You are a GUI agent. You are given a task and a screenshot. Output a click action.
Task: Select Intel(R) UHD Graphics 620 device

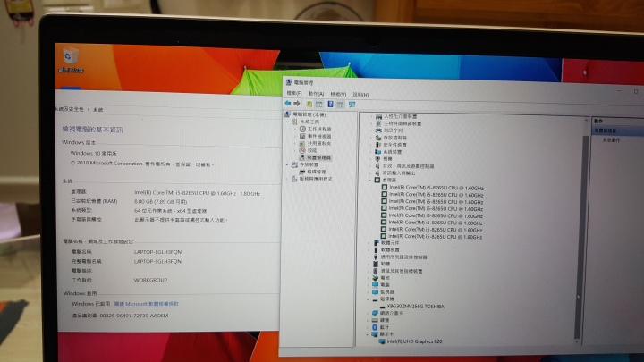pyautogui.click(x=414, y=341)
